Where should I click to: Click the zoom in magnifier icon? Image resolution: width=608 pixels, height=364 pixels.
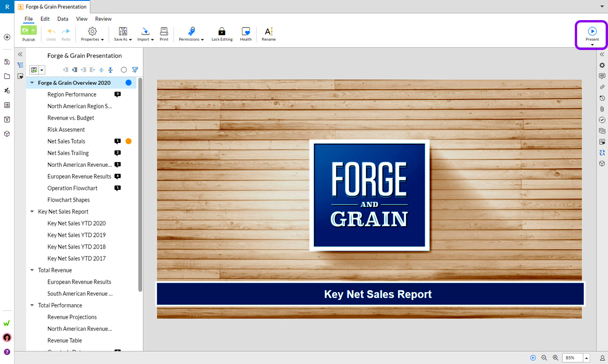click(555, 357)
